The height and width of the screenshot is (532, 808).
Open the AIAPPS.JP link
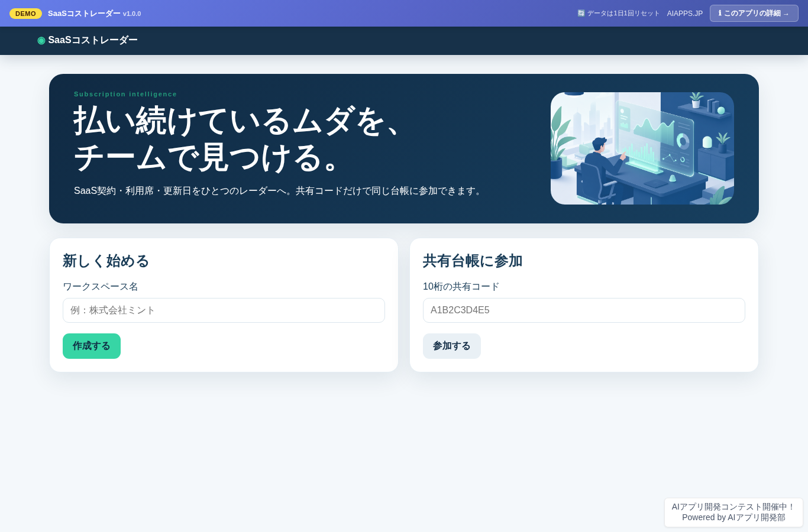(x=685, y=14)
